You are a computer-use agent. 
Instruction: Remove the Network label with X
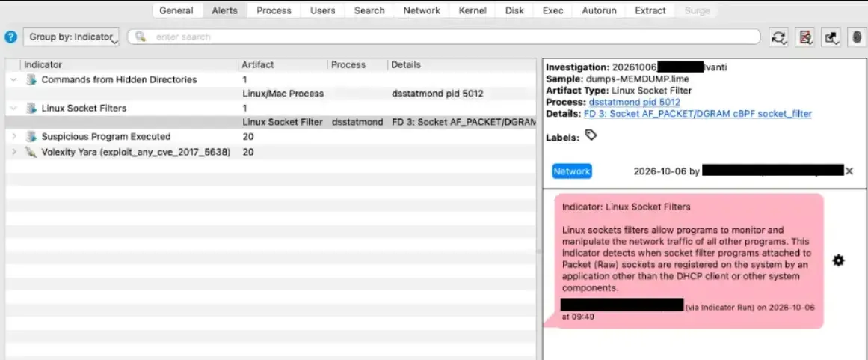point(849,171)
